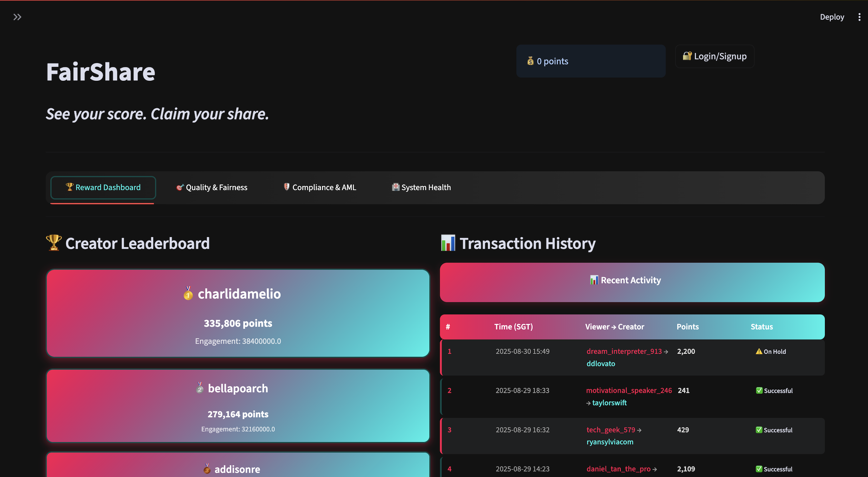The height and width of the screenshot is (477, 868).
Task: Expand the sidebar with double chevron
Action: tap(17, 17)
